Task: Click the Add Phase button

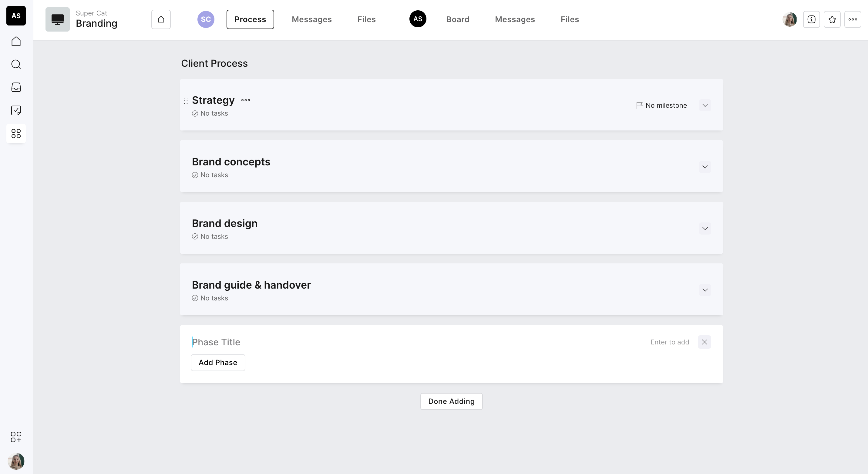Action: (218, 362)
